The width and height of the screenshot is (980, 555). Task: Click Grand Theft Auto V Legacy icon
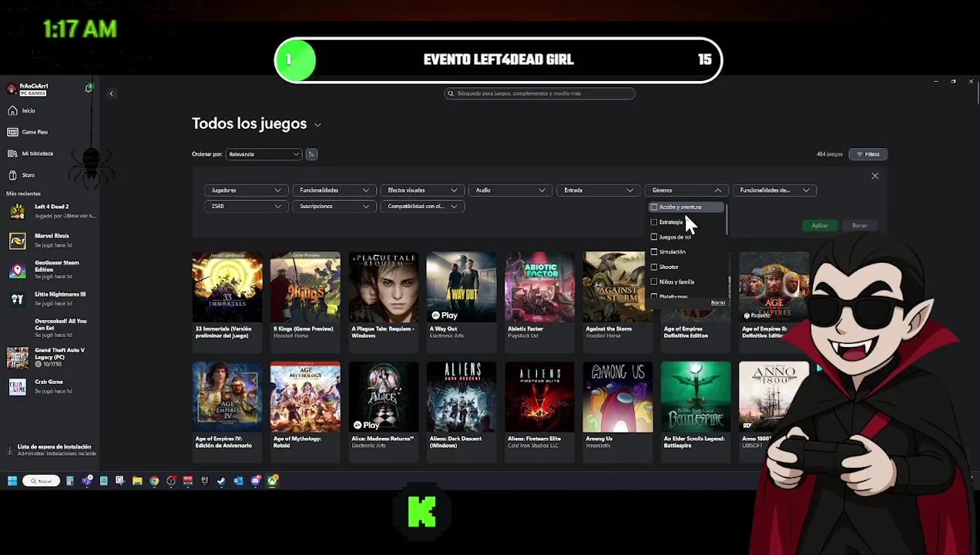coord(17,356)
